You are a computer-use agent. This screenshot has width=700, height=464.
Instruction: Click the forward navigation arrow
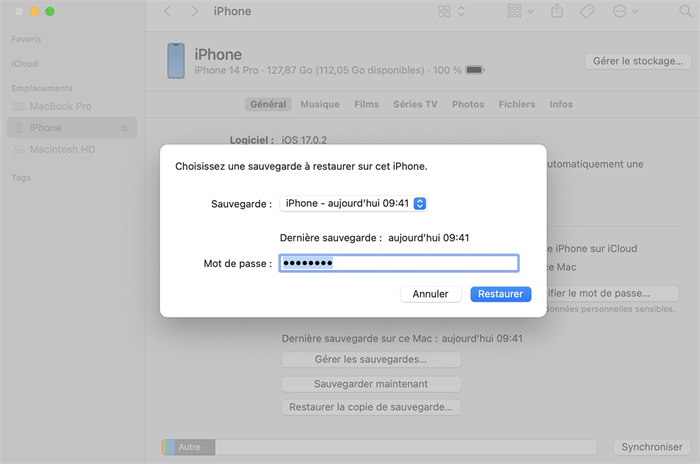[191, 12]
